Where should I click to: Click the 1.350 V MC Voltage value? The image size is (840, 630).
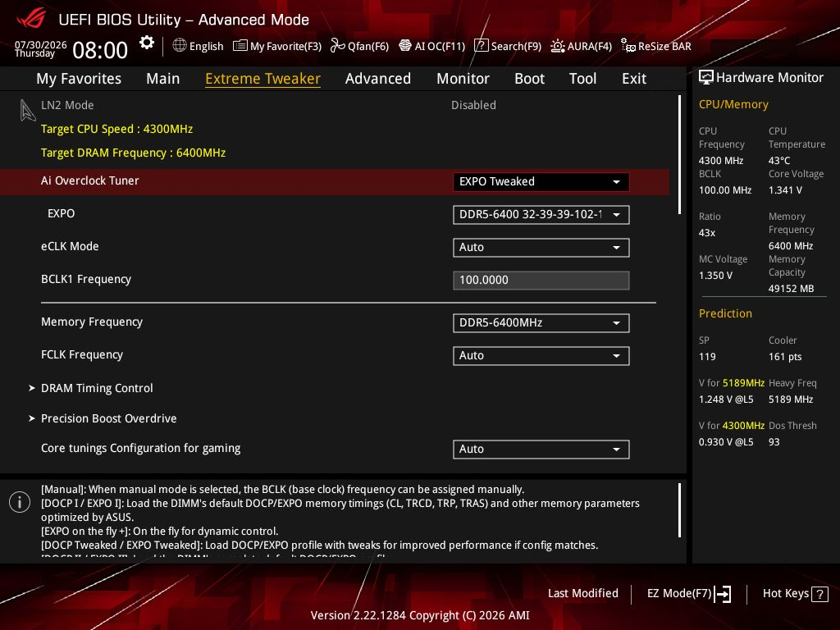click(715, 276)
